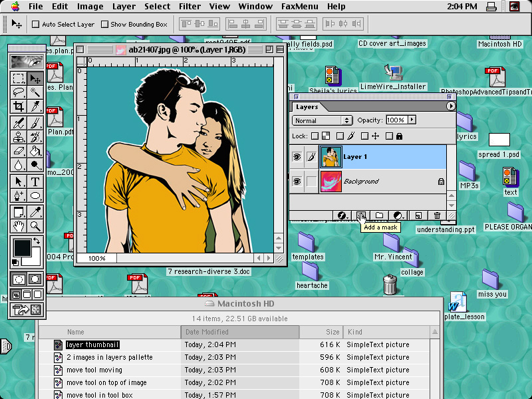Screen dimensions: 532x399
Task: Open the Apple menu
Action: click(15, 7)
